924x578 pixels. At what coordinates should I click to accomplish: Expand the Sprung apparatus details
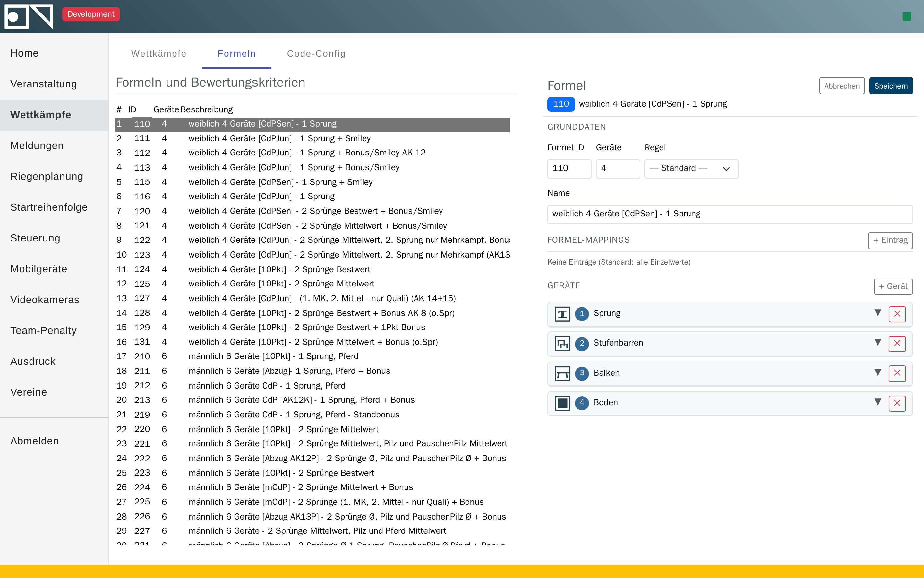point(877,313)
